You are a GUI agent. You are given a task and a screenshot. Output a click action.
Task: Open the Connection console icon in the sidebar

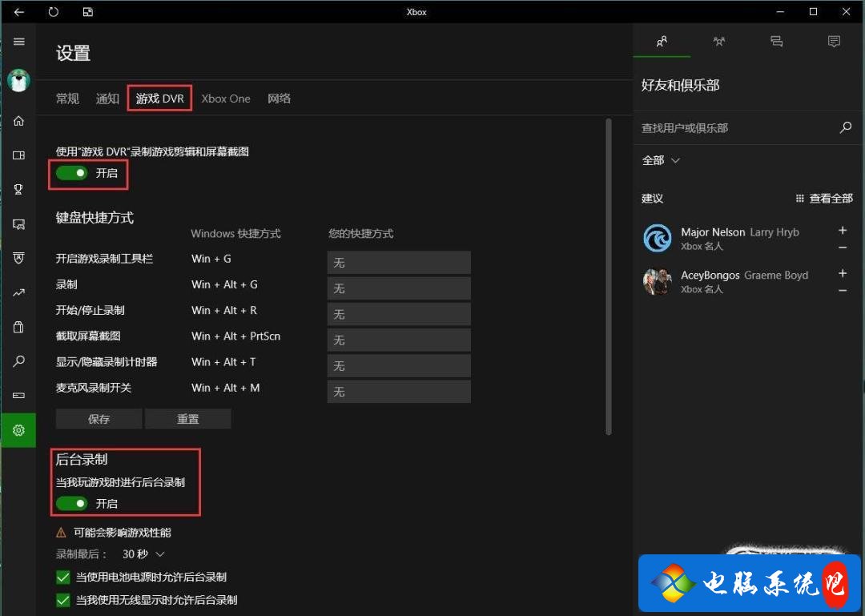pos(18,395)
